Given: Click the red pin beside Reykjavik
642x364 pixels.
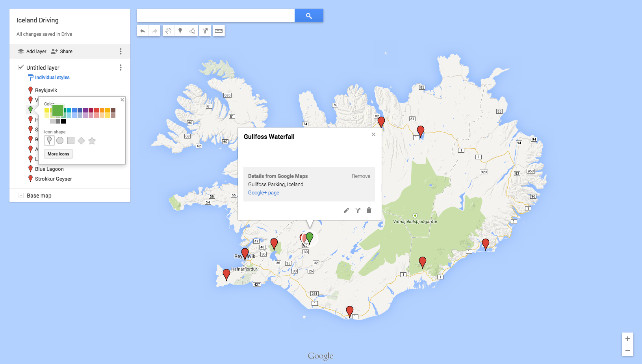Looking at the screenshot, I should point(30,90).
